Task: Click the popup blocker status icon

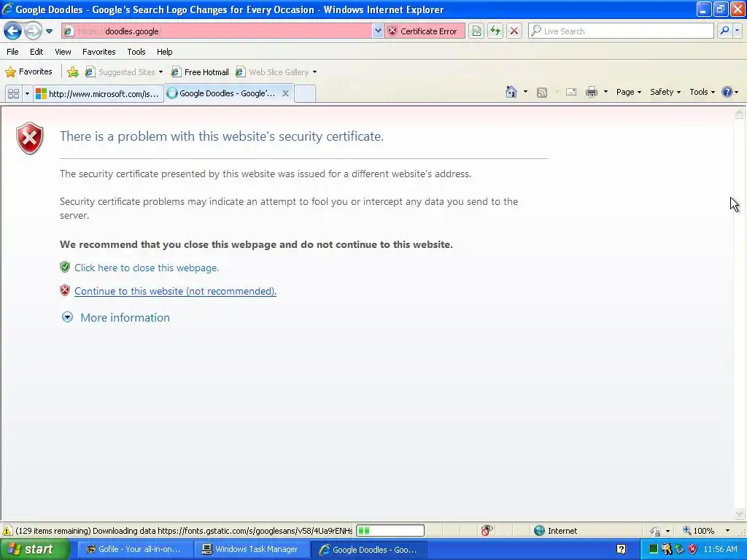Action: pos(487,531)
